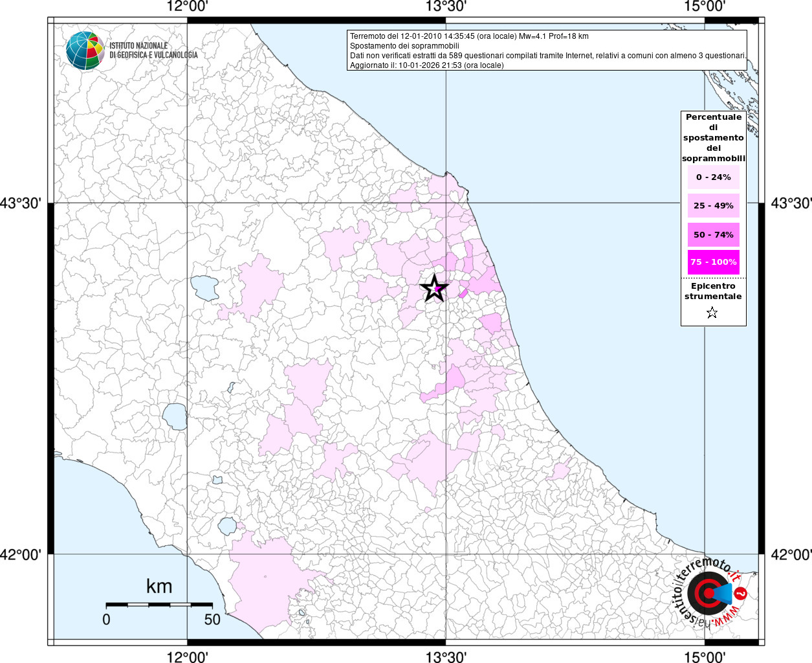Click the legend title 'Percentuale di spostamento'
Image resolution: width=812 pixels, height=663 pixels.
click(x=714, y=138)
